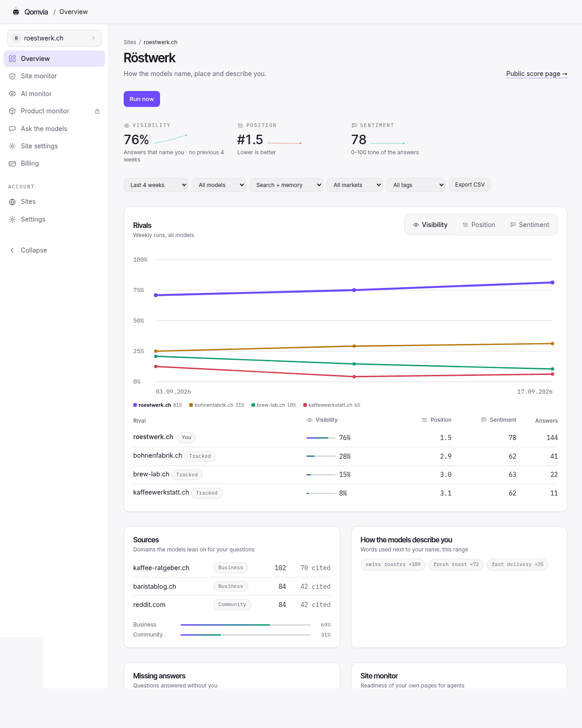Open the All tags dropdown
This screenshot has width=582, height=728.
(416, 185)
